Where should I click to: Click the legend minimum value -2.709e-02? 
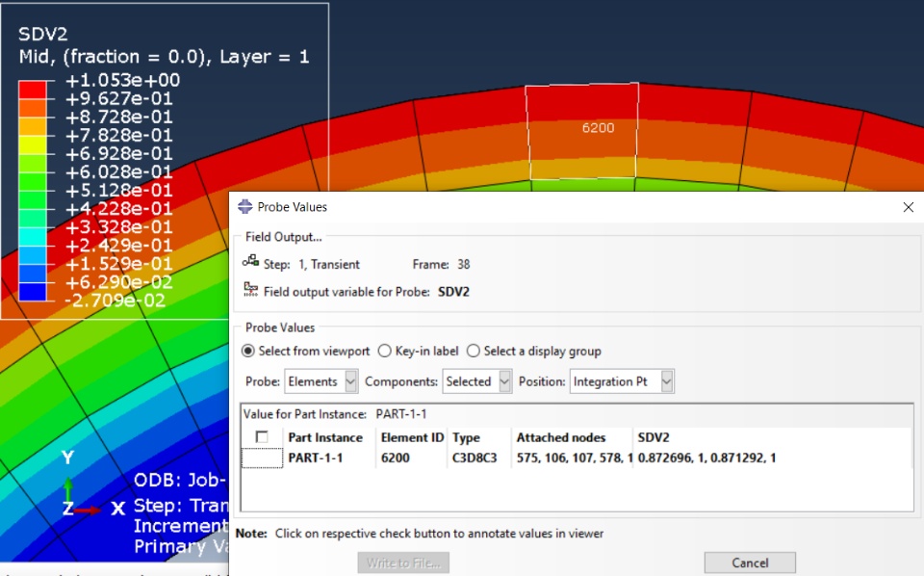pos(115,301)
